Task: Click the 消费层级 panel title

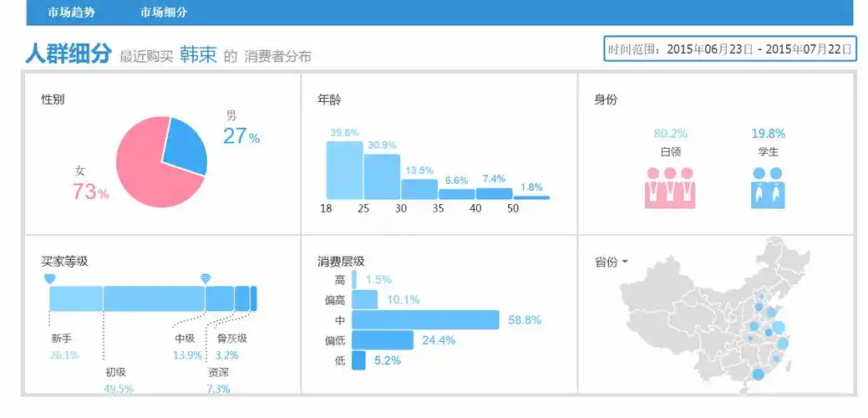Action: [x=341, y=262]
